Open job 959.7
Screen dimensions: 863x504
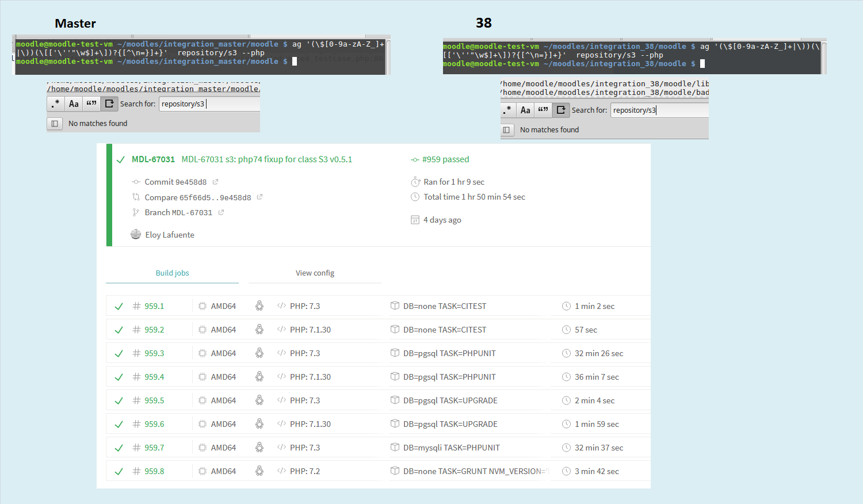(x=154, y=448)
